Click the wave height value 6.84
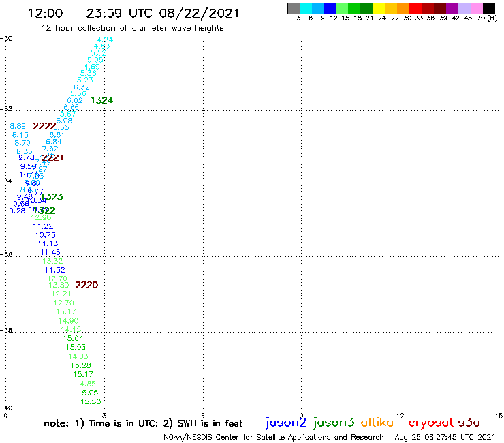The image size is (504, 443). (54, 142)
